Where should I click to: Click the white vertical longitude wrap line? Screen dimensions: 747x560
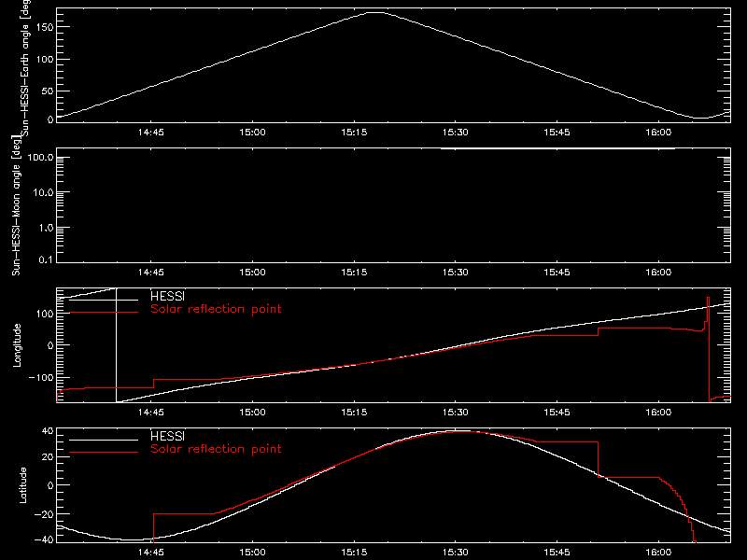(x=116, y=345)
